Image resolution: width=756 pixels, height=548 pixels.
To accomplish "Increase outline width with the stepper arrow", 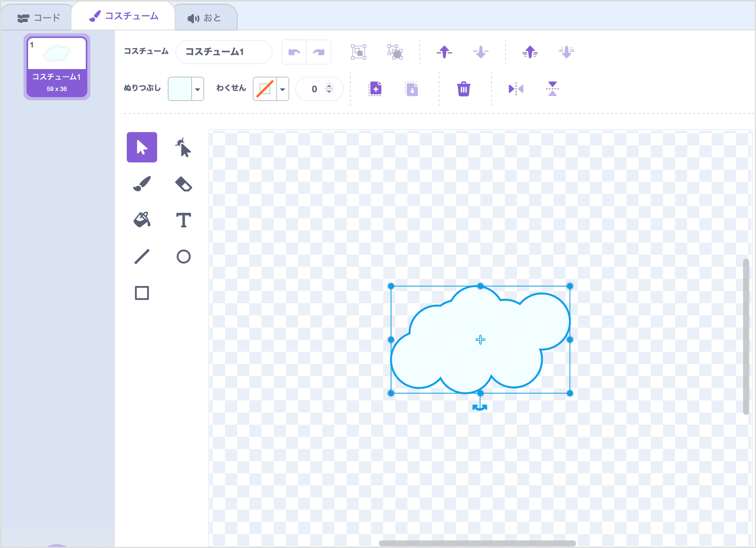I will 329,86.
